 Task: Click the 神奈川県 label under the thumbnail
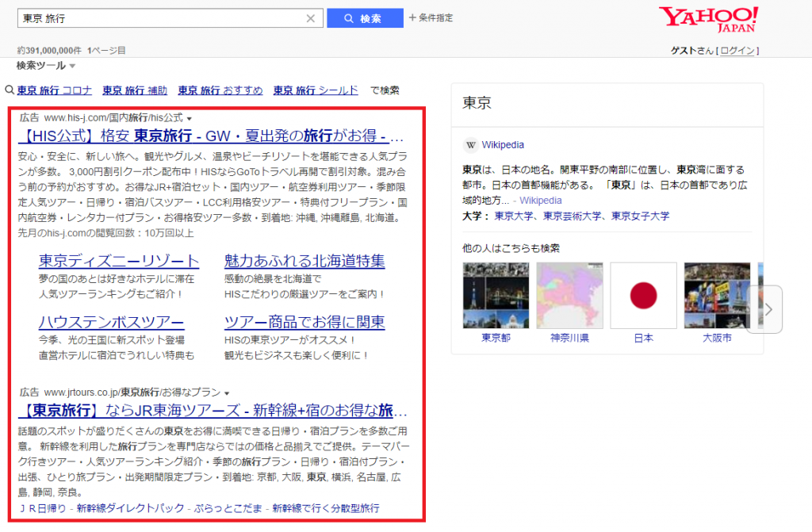tap(569, 338)
